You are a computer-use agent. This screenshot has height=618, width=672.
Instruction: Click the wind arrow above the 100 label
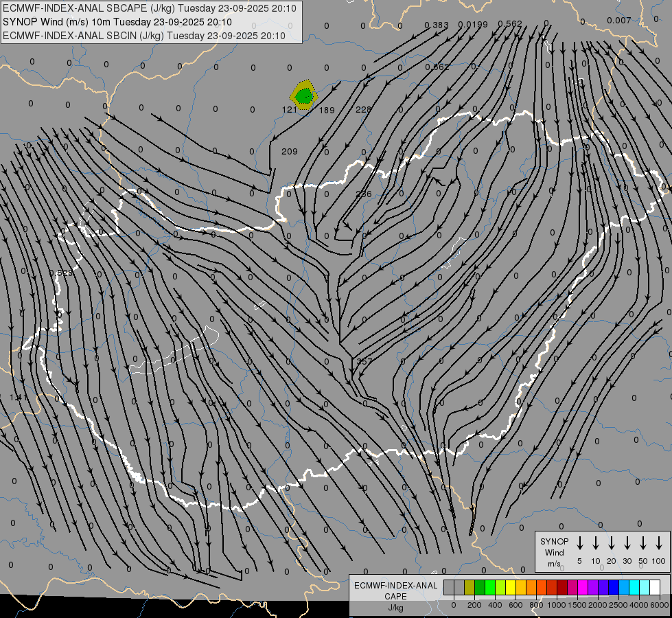coord(659,543)
